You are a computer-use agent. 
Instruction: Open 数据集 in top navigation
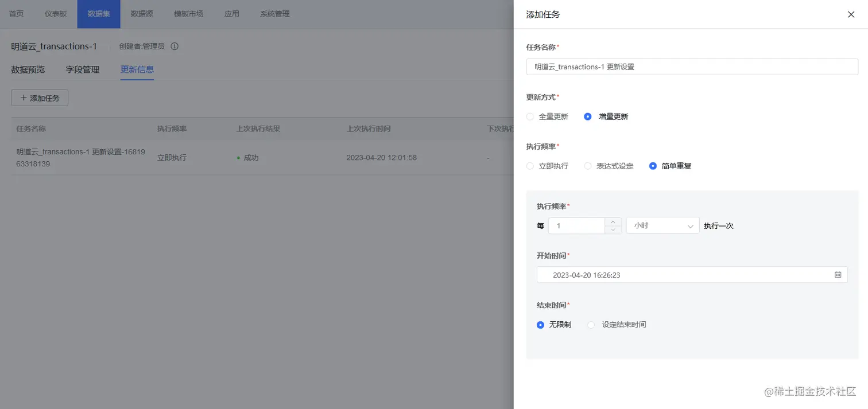pyautogui.click(x=99, y=14)
